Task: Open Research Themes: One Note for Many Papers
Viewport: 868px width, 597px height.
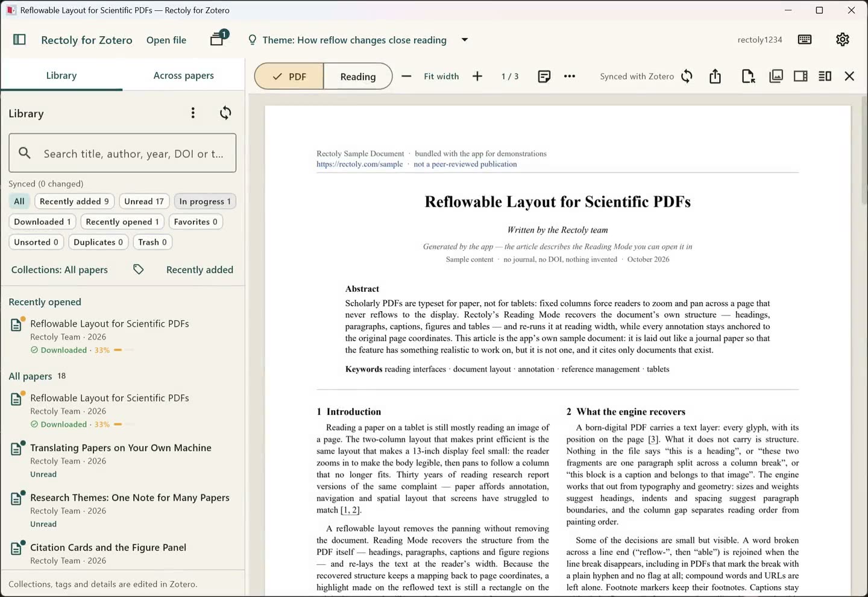Action: [122, 511]
